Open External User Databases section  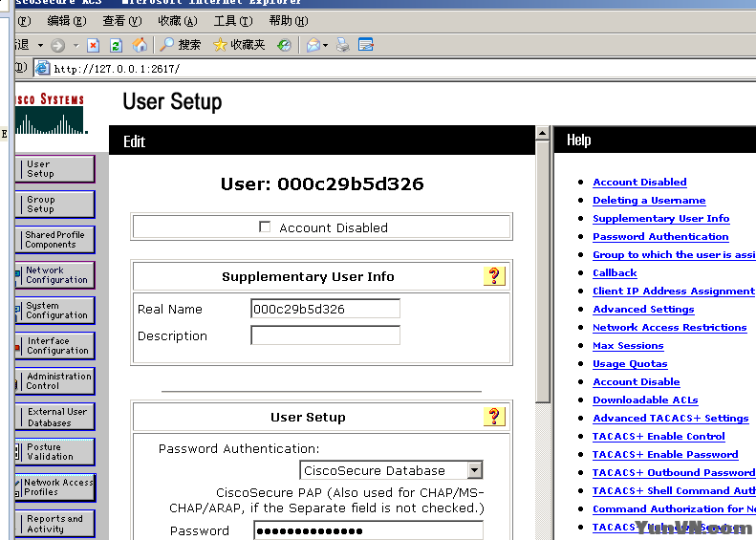coord(55,417)
